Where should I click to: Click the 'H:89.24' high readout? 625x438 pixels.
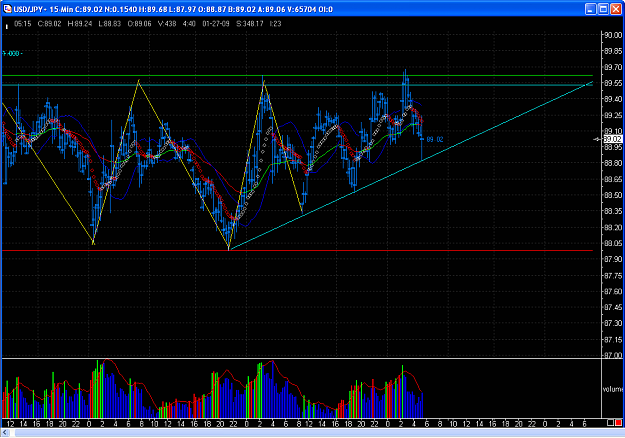pyautogui.click(x=80, y=24)
